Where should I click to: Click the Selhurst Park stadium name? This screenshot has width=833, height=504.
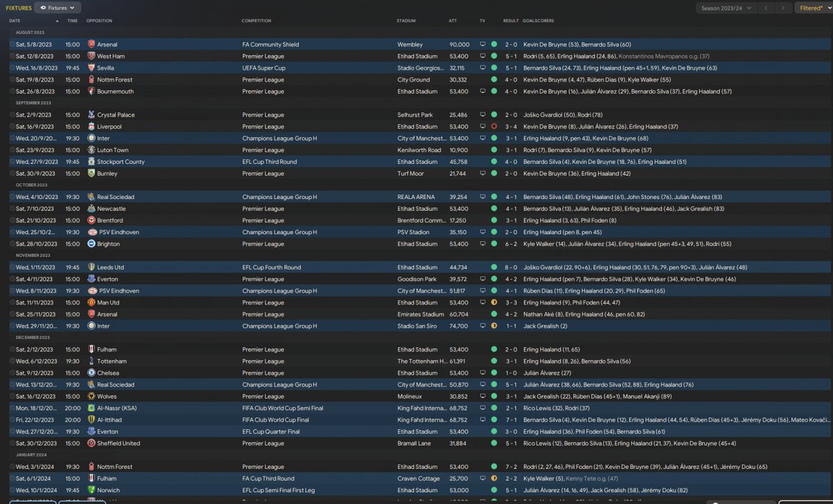pyautogui.click(x=415, y=115)
